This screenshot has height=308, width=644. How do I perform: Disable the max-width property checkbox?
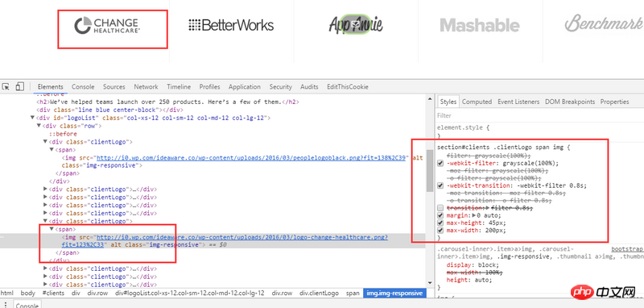tap(440, 230)
